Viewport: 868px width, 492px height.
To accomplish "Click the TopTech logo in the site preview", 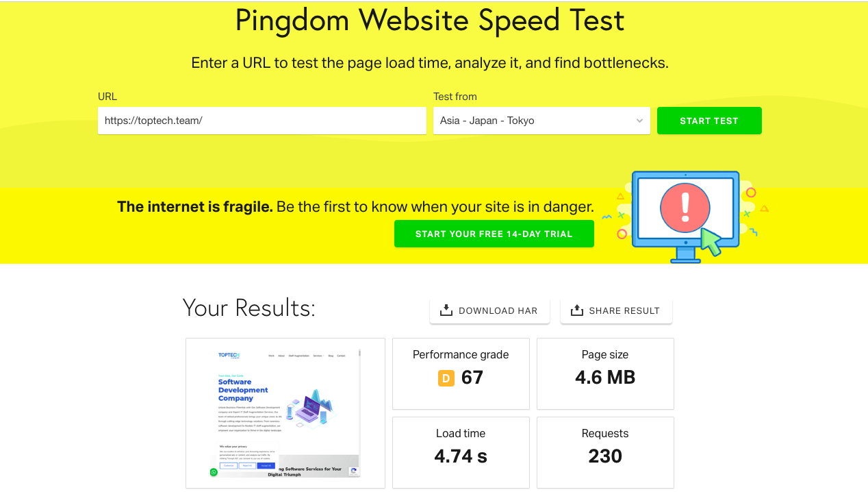I will [229, 355].
